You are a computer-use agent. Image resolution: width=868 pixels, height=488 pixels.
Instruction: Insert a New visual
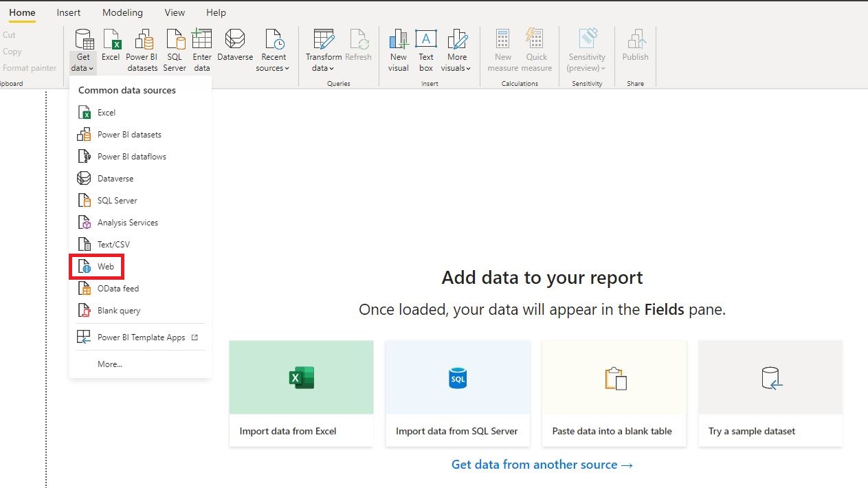(x=399, y=51)
